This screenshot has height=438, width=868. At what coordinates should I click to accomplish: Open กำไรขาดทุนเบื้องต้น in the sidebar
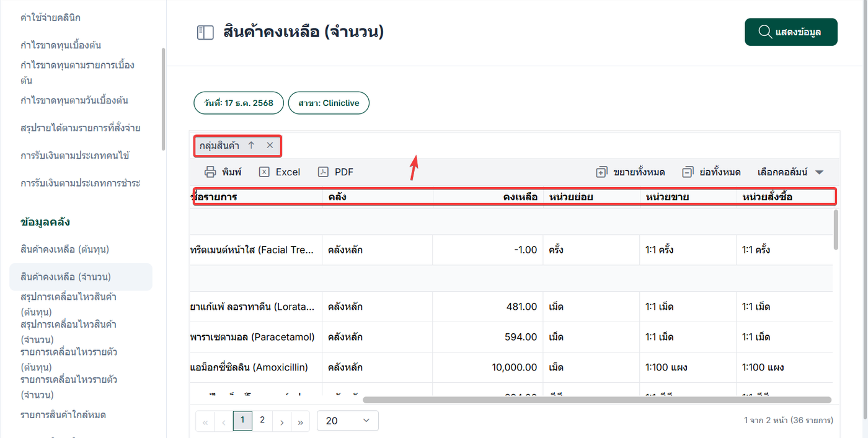[61, 45]
